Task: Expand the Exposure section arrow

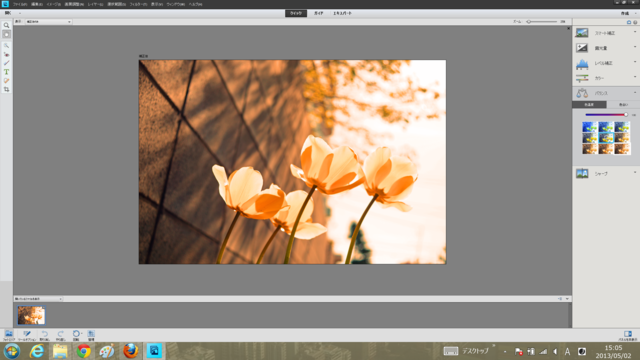Action: (x=635, y=47)
